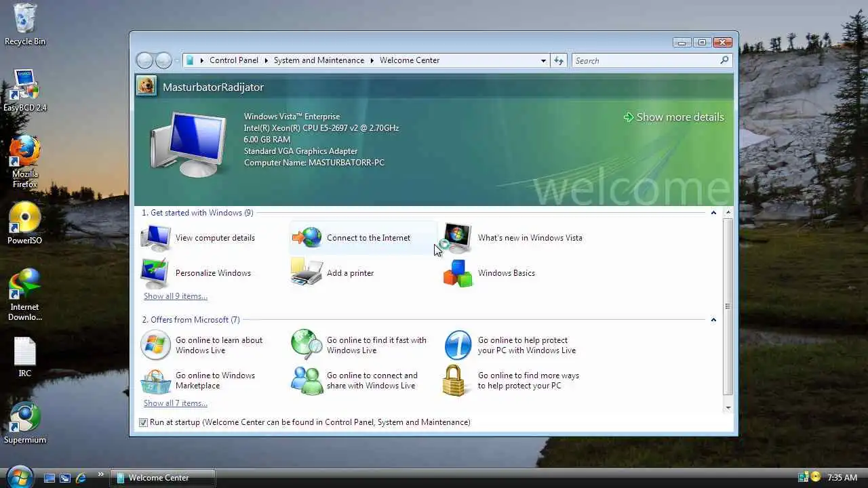Open the Windows Basics colored cubes icon
The image size is (868, 488).
point(457,273)
